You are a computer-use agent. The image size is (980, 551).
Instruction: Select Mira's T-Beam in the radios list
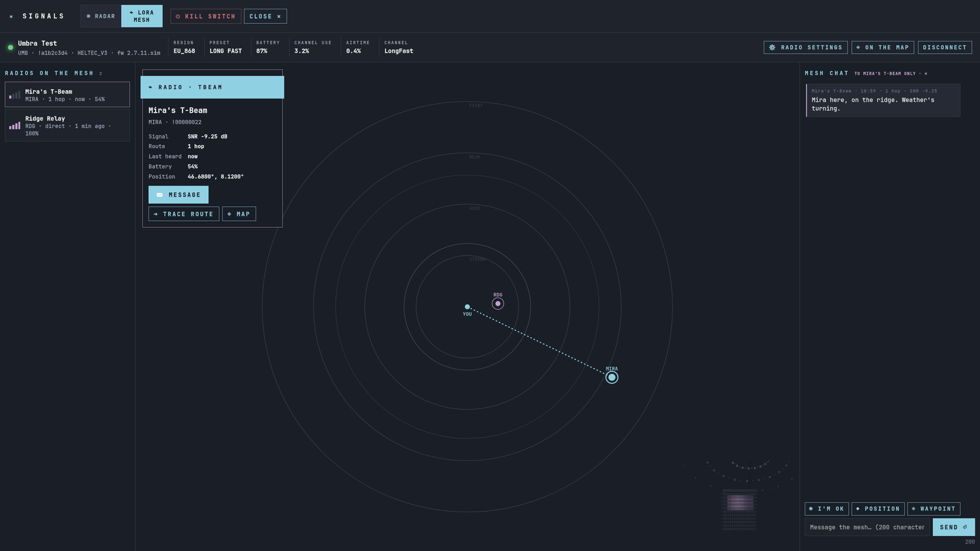(x=67, y=95)
